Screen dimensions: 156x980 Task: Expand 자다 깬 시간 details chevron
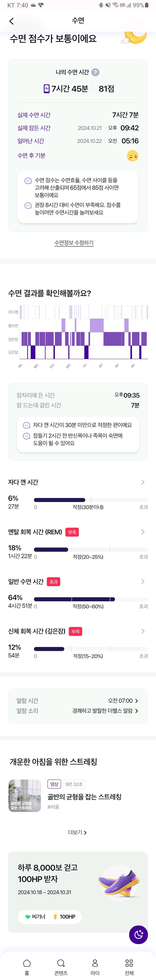(x=143, y=482)
